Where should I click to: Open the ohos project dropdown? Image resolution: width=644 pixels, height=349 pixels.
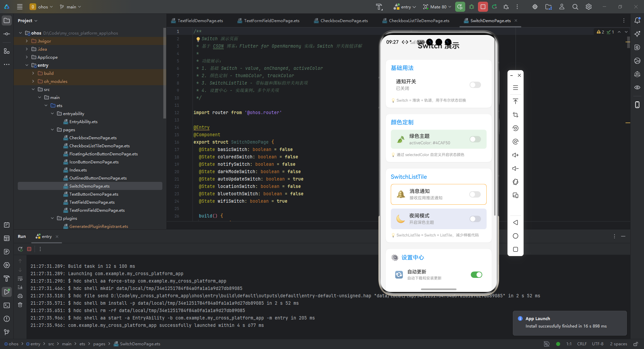[x=41, y=7]
